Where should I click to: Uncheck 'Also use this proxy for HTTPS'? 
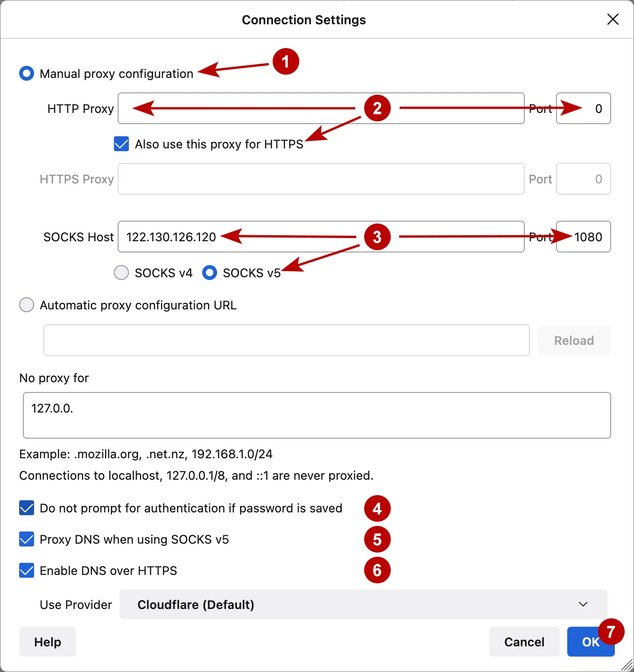coord(121,144)
